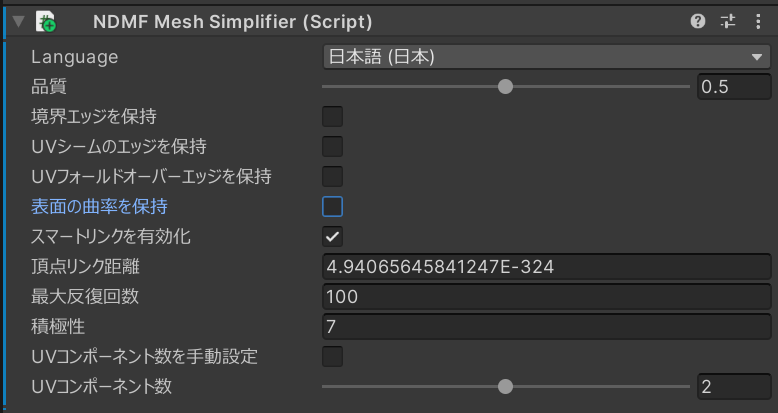778x413 pixels.
Task: Click the NDMF Mesh Simplifier script icon
Action: (46, 22)
